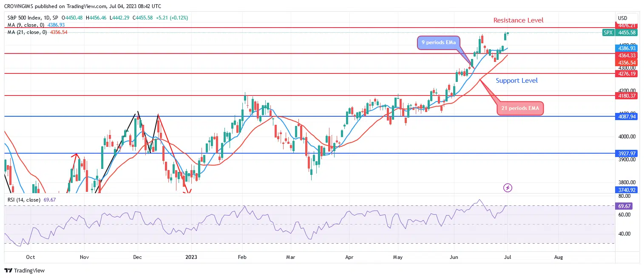Viewport: 644px width, 278px height.
Task: Click the Jun label on time axis
Action: pyautogui.click(x=454, y=257)
